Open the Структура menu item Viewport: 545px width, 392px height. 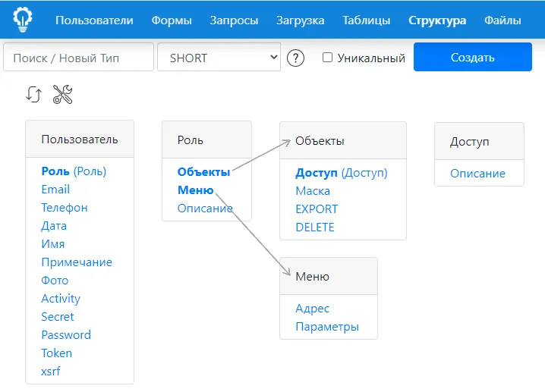click(437, 20)
